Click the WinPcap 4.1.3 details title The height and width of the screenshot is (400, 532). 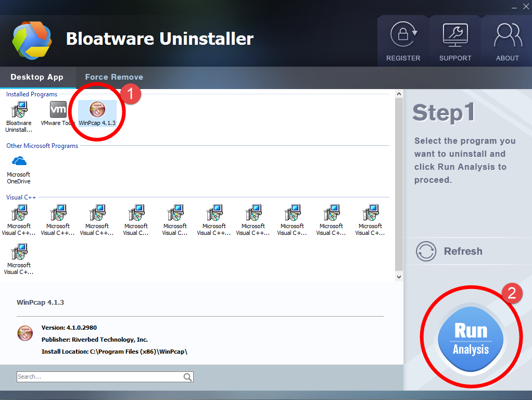click(x=41, y=302)
